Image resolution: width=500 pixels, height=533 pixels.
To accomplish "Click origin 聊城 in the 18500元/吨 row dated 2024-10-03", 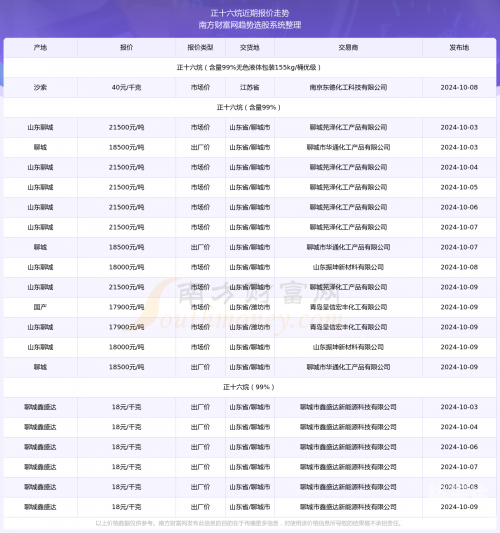I will click(x=40, y=147).
